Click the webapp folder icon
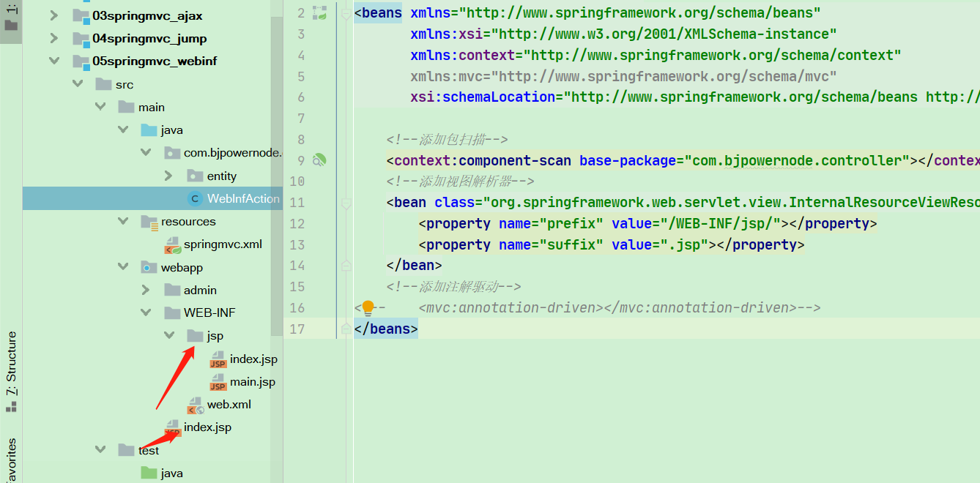 tap(149, 268)
